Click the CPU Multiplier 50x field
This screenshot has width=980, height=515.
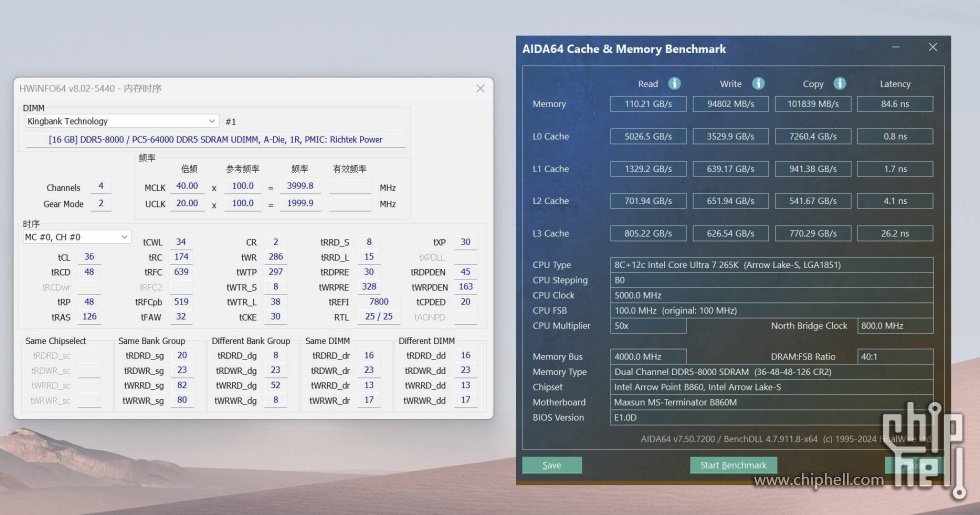click(x=648, y=326)
